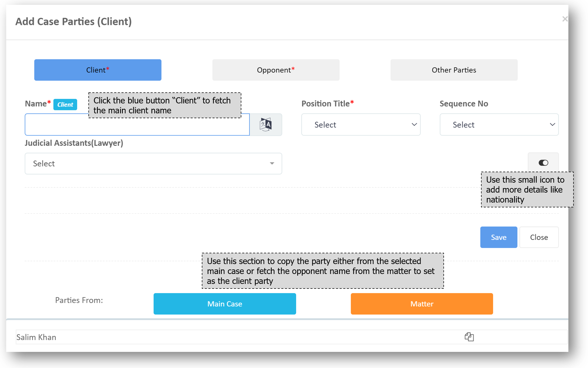The image size is (588, 368).
Task: Switch to the Opponent tab
Action: click(276, 70)
